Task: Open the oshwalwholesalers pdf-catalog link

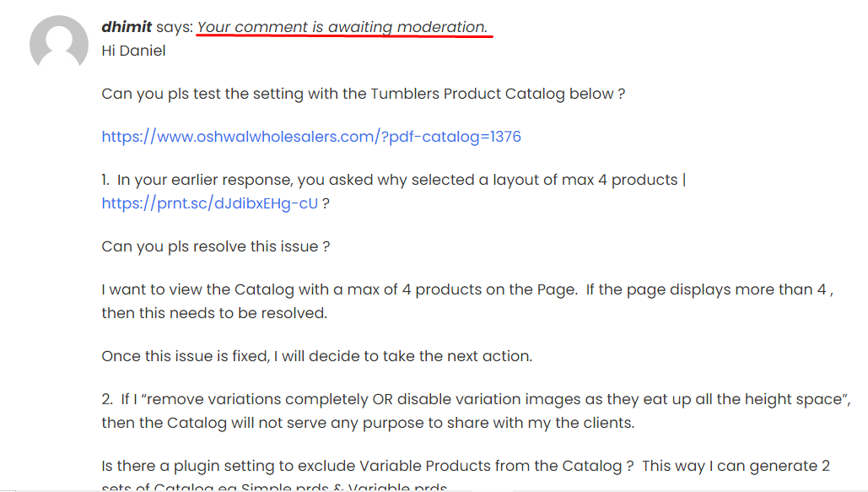Action: 311,137
